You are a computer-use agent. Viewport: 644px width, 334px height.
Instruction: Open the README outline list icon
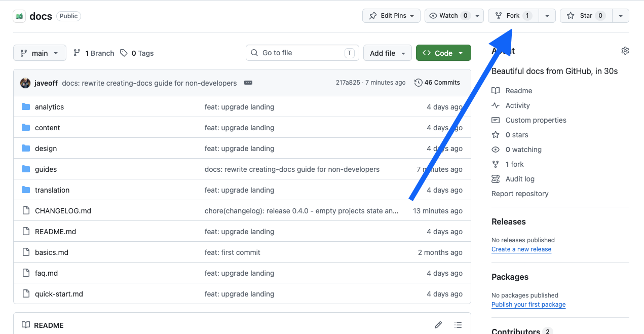(458, 325)
